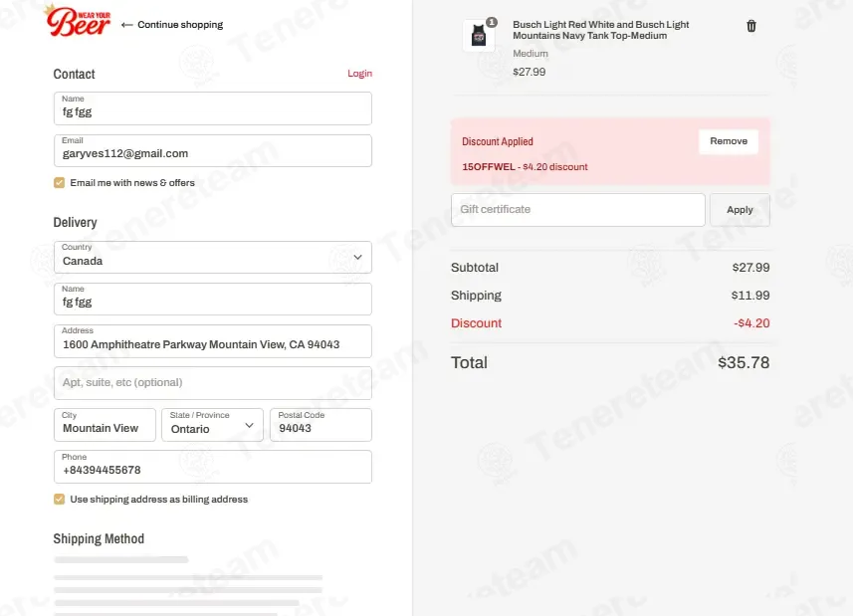Open the Country dropdown showing Canada
This screenshot has width=853, height=616.
213,257
